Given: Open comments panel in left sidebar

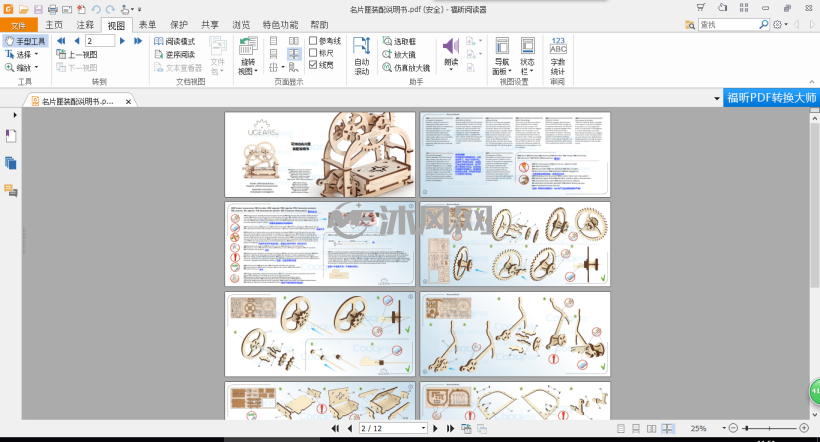Looking at the screenshot, I should coord(10,190).
